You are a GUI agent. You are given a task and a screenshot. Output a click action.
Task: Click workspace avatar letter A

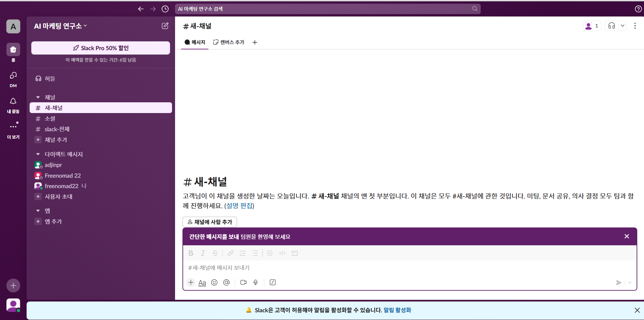coord(13,27)
